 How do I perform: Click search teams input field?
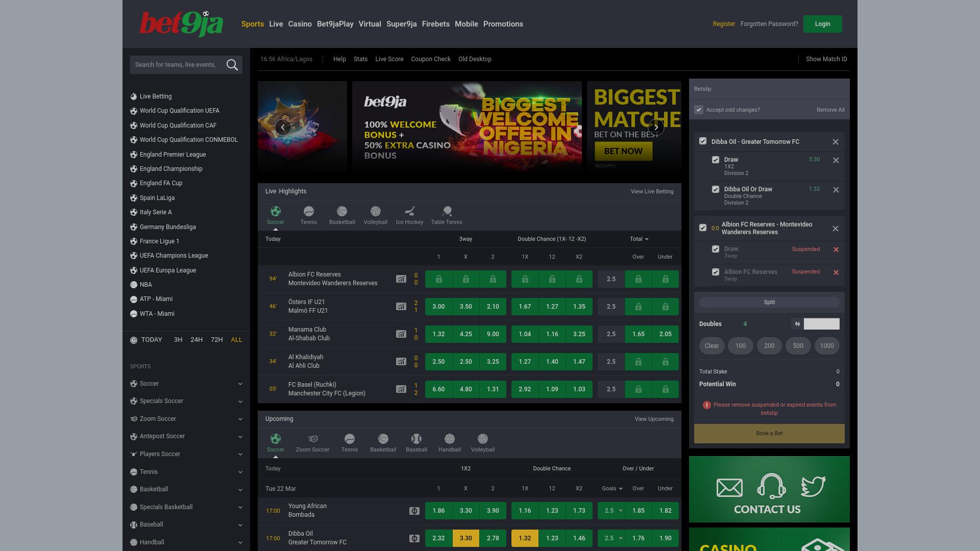pyautogui.click(x=176, y=65)
